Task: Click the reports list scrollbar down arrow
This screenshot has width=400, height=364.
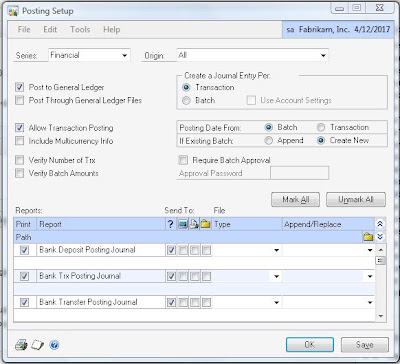Action: (x=381, y=316)
